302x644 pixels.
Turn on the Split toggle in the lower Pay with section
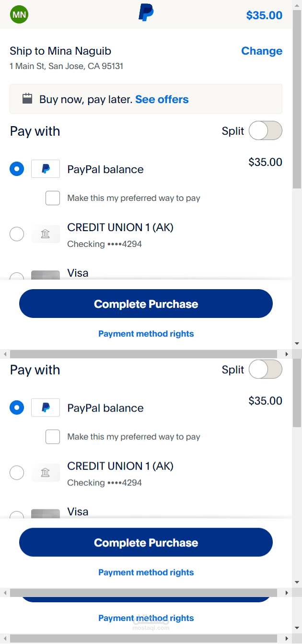click(x=265, y=369)
